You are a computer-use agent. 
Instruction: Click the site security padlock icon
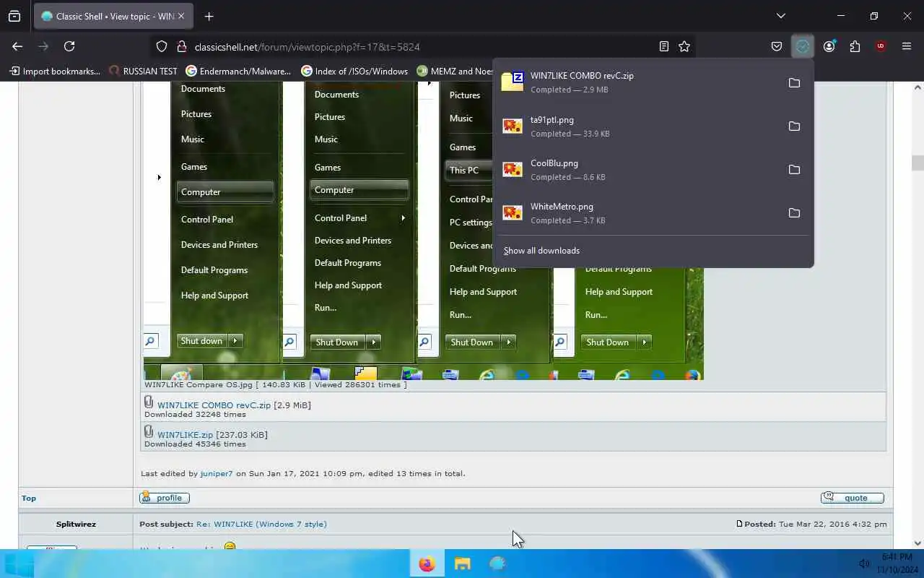click(x=181, y=46)
